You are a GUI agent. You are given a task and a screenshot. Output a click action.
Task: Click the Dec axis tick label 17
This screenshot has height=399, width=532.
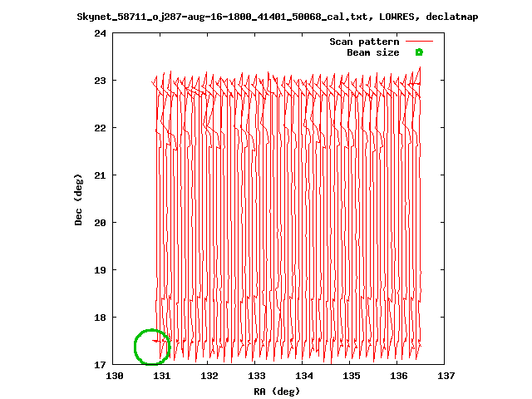(x=100, y=365)
